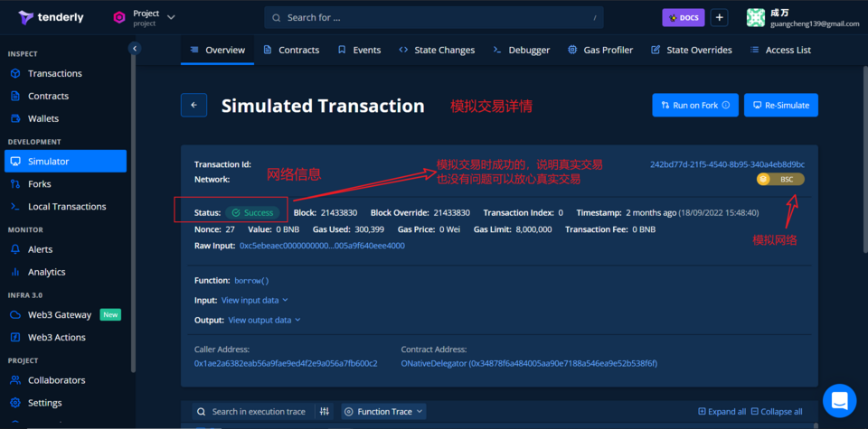868x429 pixels.
Task: Open the Function Trace dropdown
Action: click(384, 411)
